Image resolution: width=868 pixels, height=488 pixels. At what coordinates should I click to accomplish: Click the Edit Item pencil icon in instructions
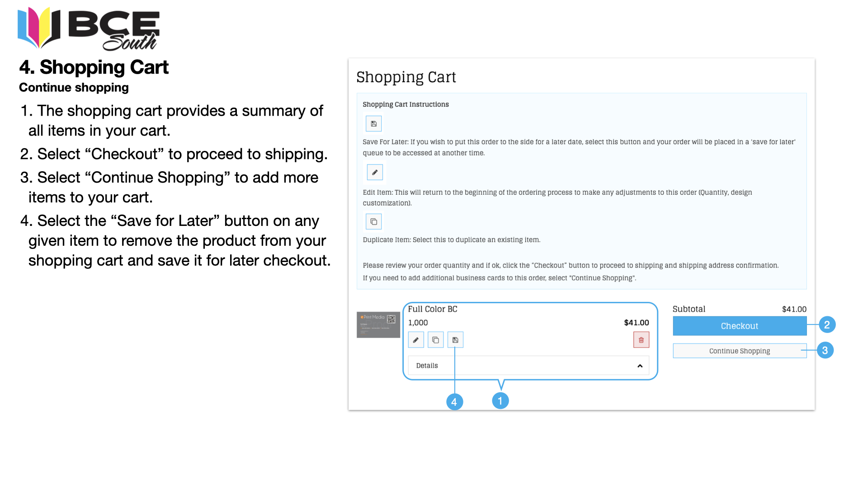[x=375, y=172]
